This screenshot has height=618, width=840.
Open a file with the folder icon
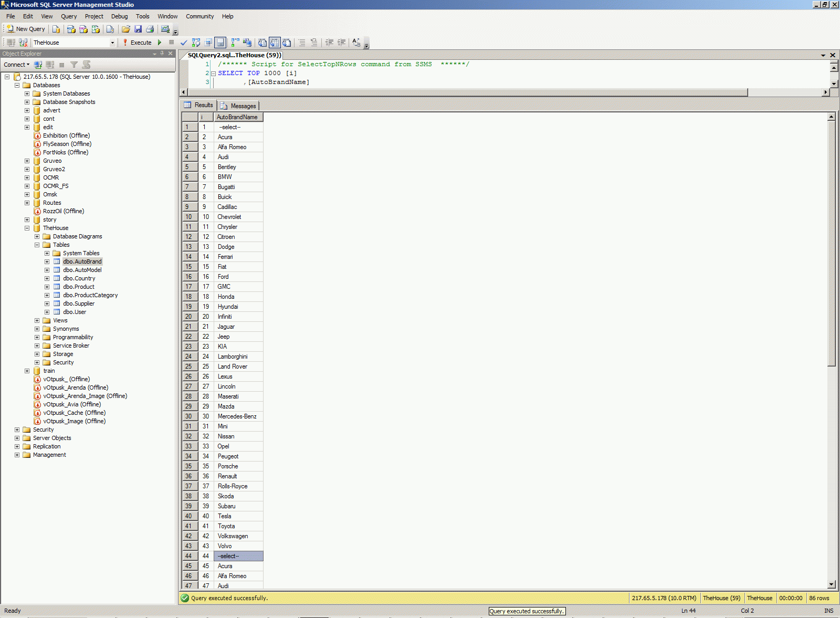point(126,29)
